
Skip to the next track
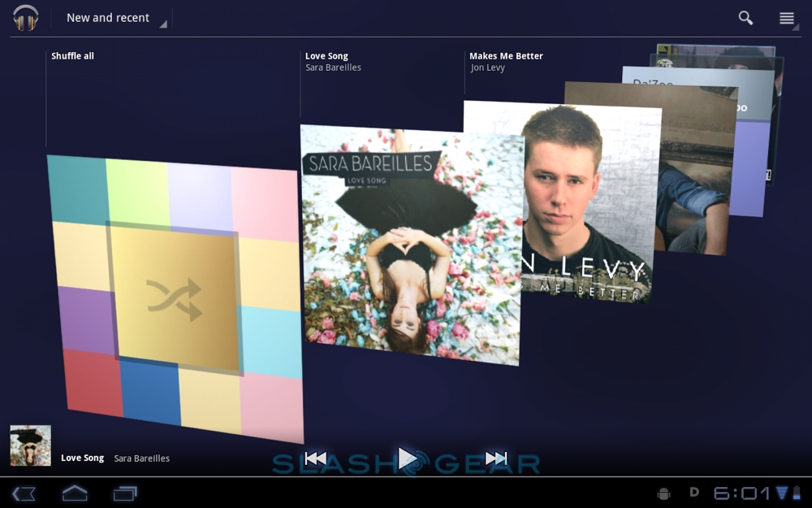click(x=495, y=458)
